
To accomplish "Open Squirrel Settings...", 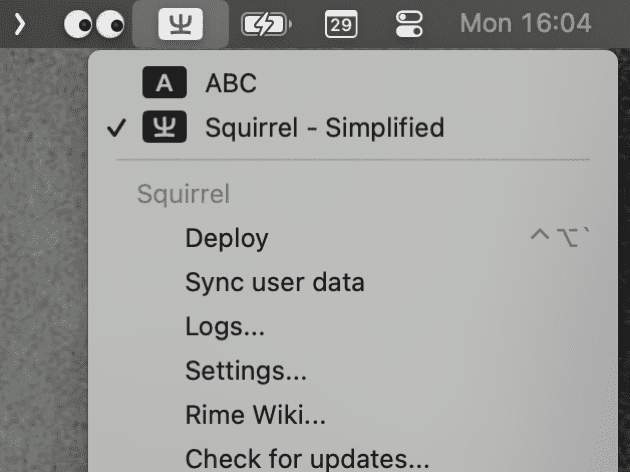I will [x=246, y=371].
